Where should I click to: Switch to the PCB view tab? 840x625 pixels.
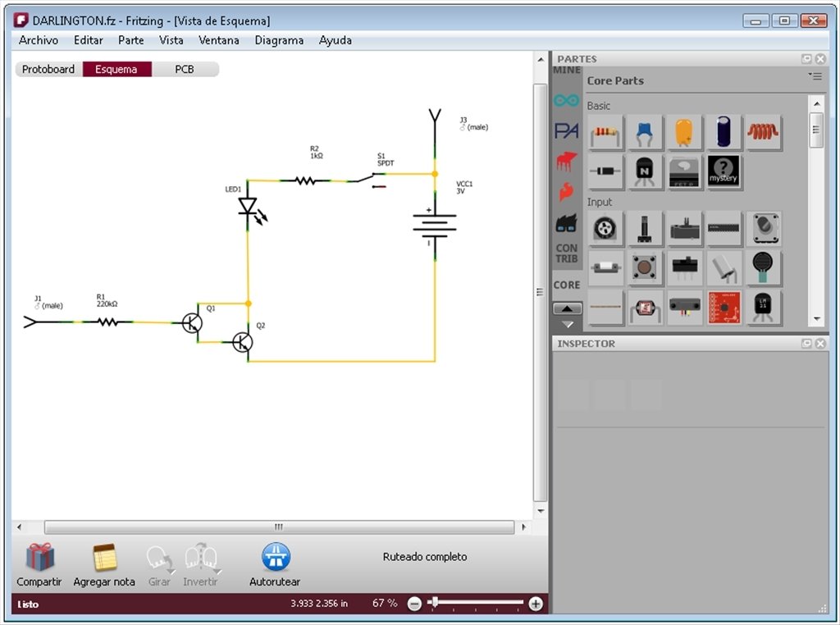pos(185,69)
